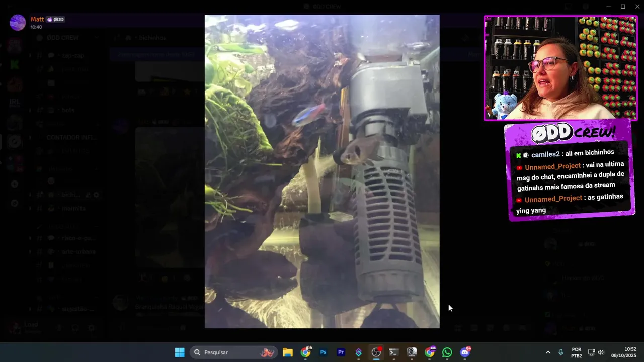Image resolution: width=644 pixels, height=362 pixels.
Task: Expand the hidden system tray icons
Action: tap(548, 352)
